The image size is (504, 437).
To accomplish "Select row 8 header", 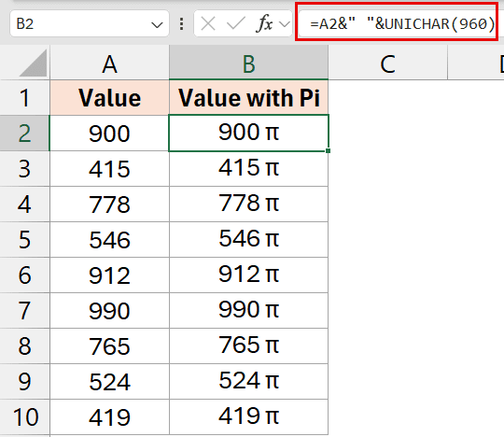I will 25,346.
